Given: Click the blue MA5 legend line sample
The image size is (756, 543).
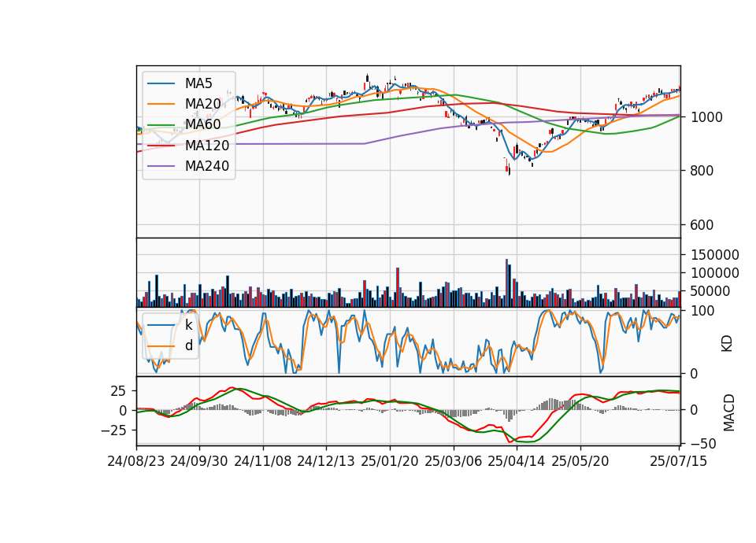Looking at the screenshot, I should coord(161,83).
